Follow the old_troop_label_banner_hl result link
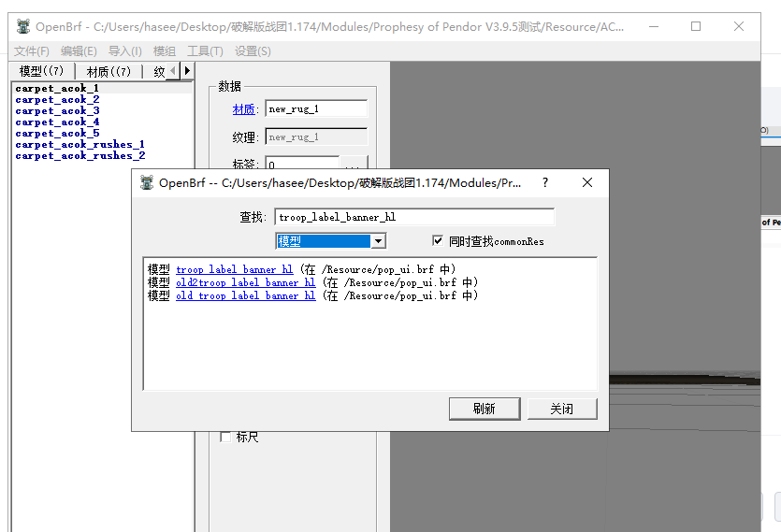This screenshot has height=532, width=781. (x=246, y=295)
